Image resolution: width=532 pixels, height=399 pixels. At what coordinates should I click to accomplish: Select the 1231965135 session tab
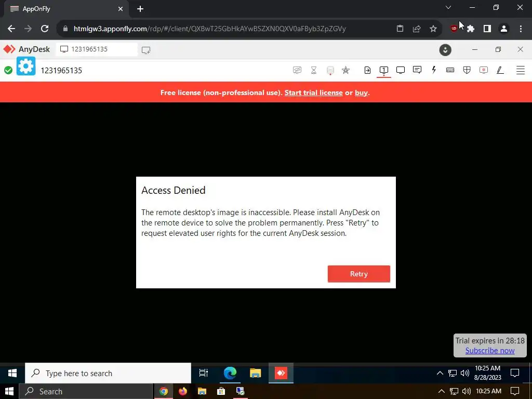pyautogui.click(x=97, y=49)
